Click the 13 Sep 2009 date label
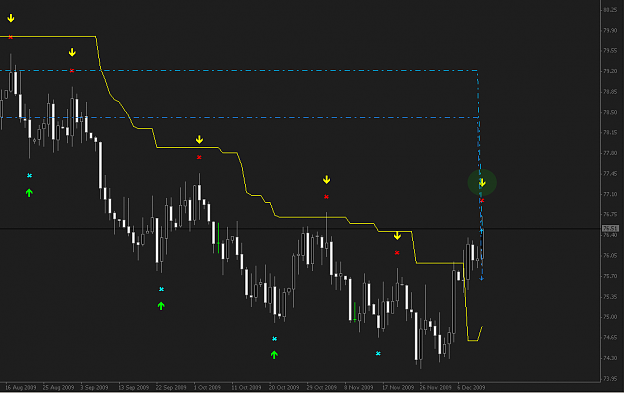 pyautogui.click(x=134, y=387)
